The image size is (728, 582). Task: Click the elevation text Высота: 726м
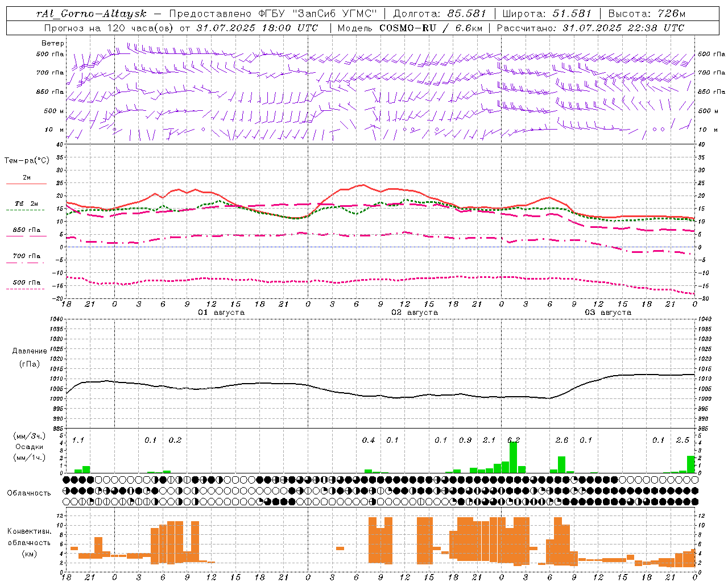click(x=647, y=14)
